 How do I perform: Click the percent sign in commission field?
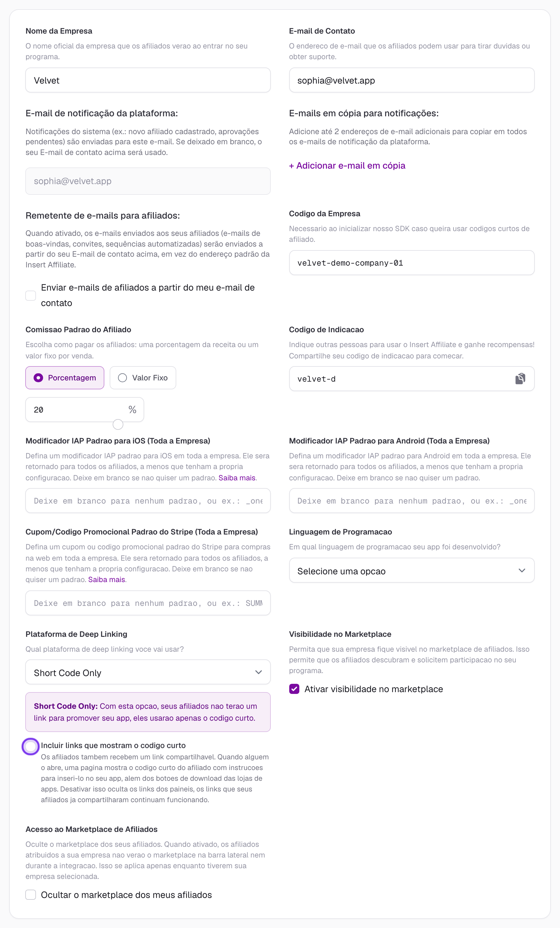tap(132, 410)
